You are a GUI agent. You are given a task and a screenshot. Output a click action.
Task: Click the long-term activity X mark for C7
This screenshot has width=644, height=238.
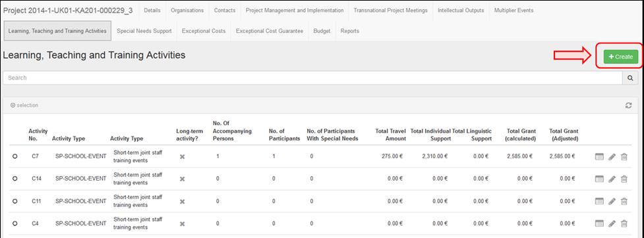pos(183,157)
